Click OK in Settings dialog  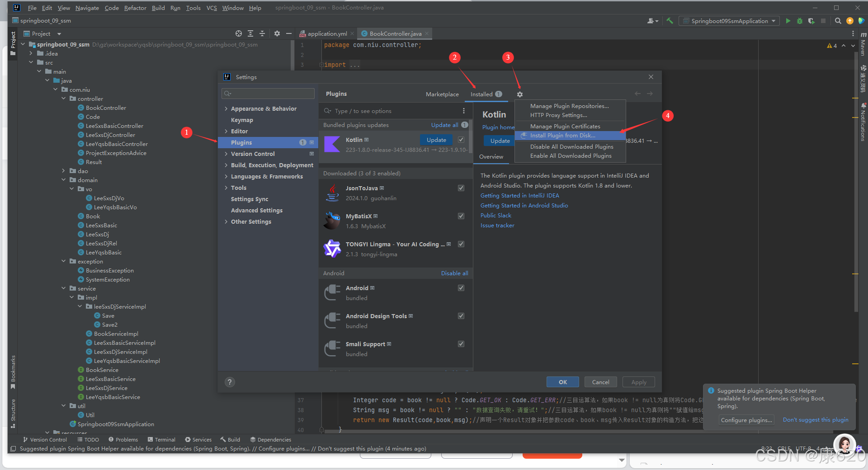pyautogui.click(x=563, y=382)
